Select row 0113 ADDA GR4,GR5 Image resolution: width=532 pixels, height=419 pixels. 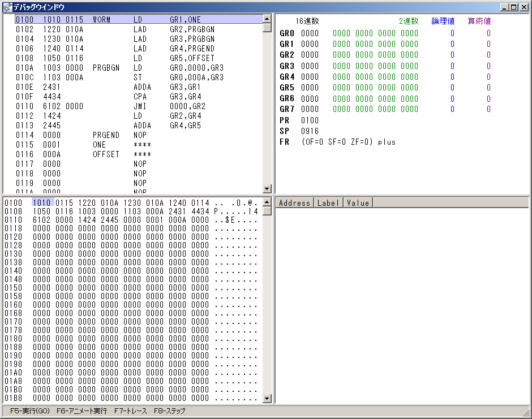[x=139, y=126]
